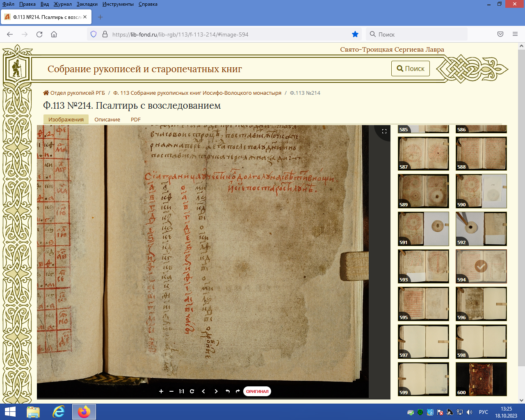Open the Правка menu

coord(27,4)
